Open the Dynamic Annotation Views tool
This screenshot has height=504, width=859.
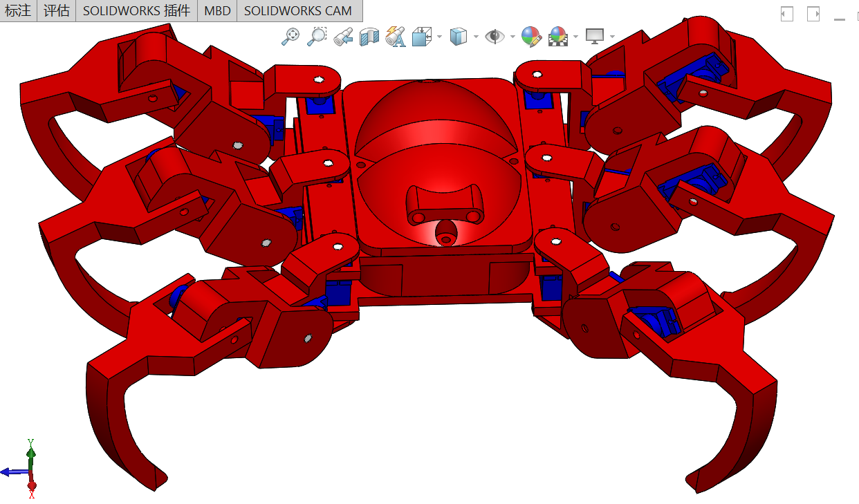(396, 36)
